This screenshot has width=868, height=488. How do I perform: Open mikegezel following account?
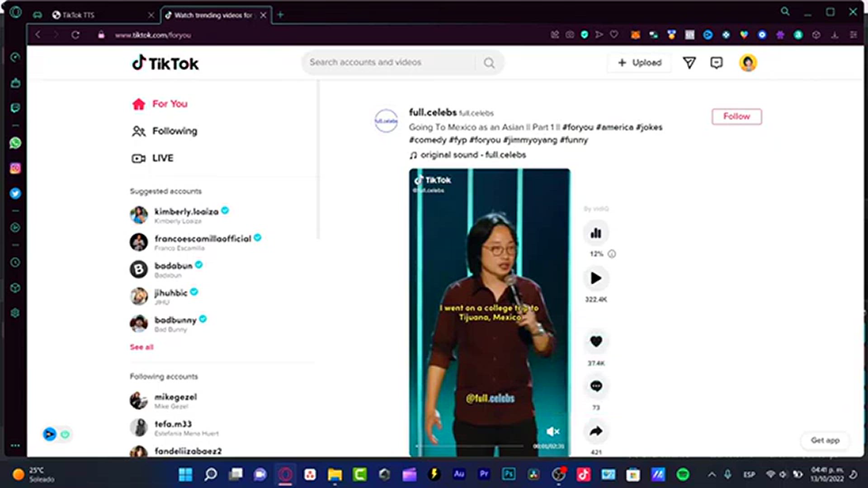click(x=163, y=400)
